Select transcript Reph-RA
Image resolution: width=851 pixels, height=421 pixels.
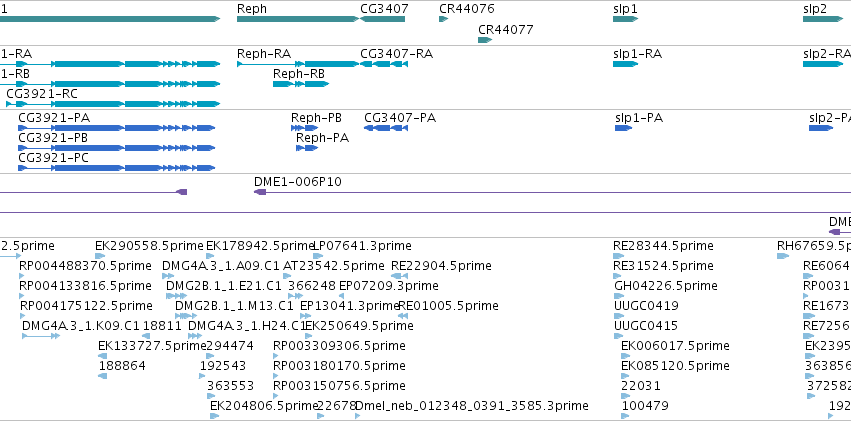pos(298,64)
